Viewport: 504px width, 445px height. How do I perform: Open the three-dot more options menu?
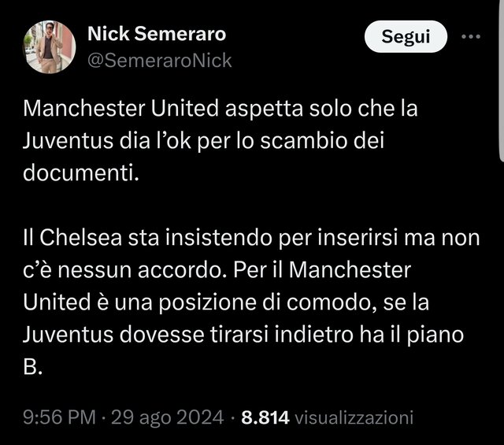[x=471, y=37]
